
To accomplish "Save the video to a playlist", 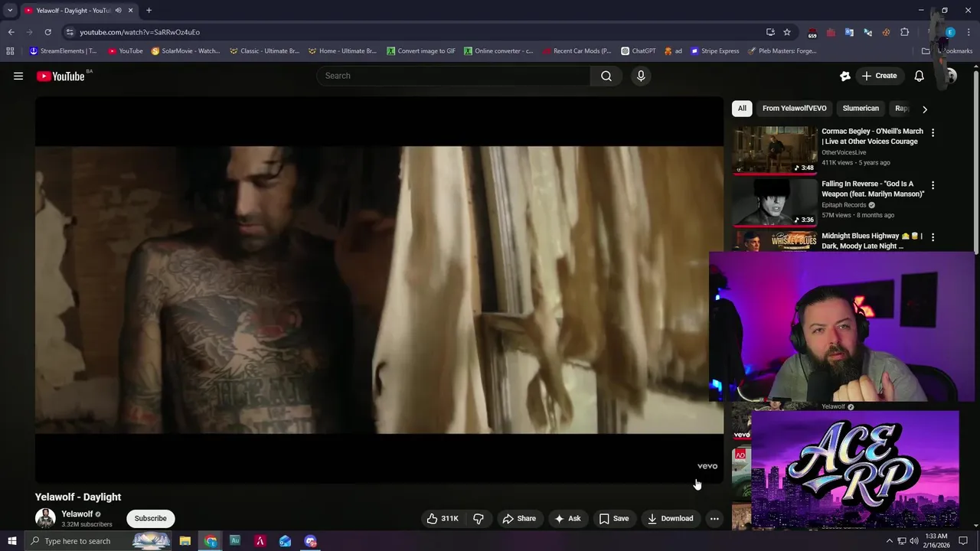I will coord(614,518).
